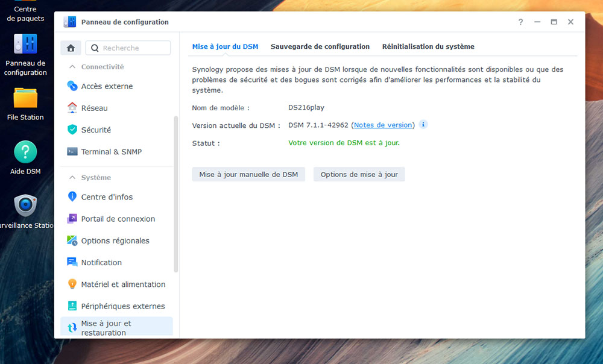Click the info icon next to Notes de version
The image size is (603, 364).
click(x=423, y=125)
